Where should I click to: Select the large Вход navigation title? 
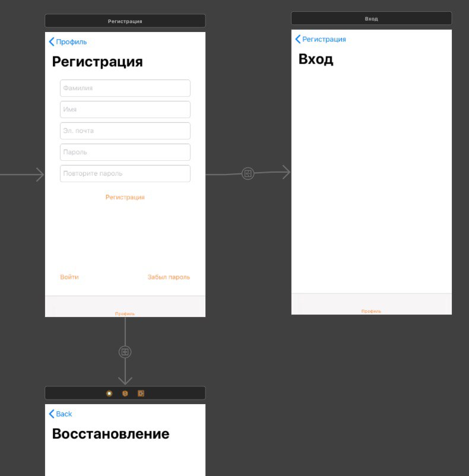pyautogui.click(x=316, y=59)
